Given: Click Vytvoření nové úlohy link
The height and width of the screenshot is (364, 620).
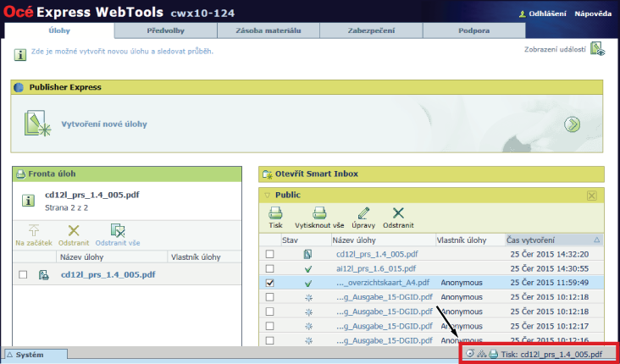Looking at the screenshot, I should click(104, 124).
